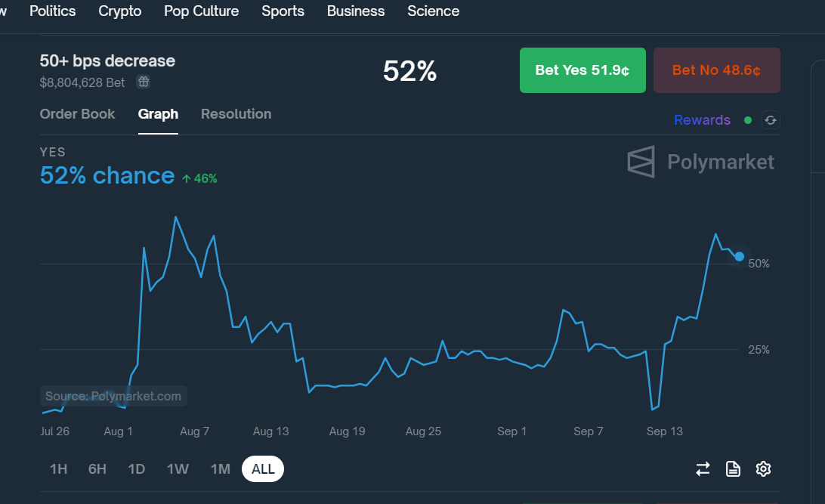
Task: Click the refresh icon next to Rewards
Action: (x=770, y=120)
